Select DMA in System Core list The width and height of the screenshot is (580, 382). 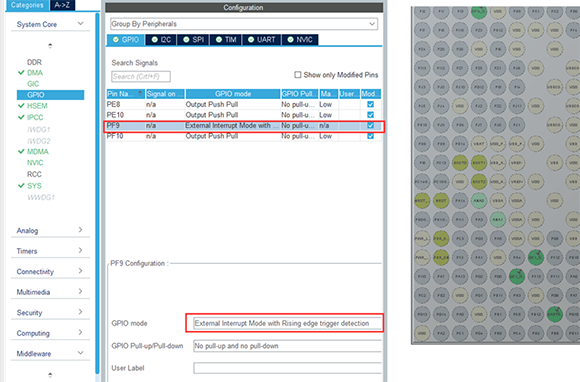35,73
